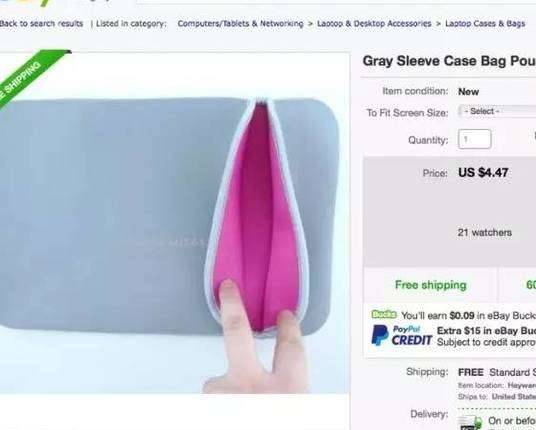Click FREE Standard Shipping text
Image resolution: width=536 pixels, height=430 pixels.
click(x=497, y=372)
